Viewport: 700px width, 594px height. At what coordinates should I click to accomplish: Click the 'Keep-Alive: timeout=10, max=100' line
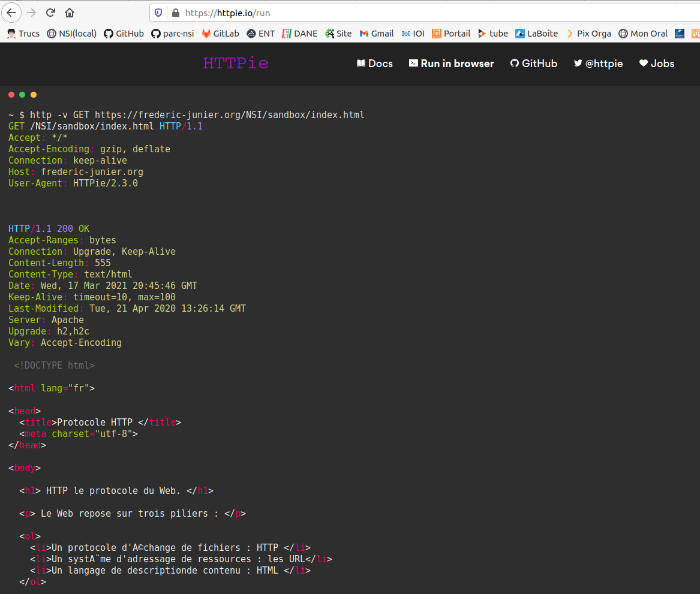point(92,297)
